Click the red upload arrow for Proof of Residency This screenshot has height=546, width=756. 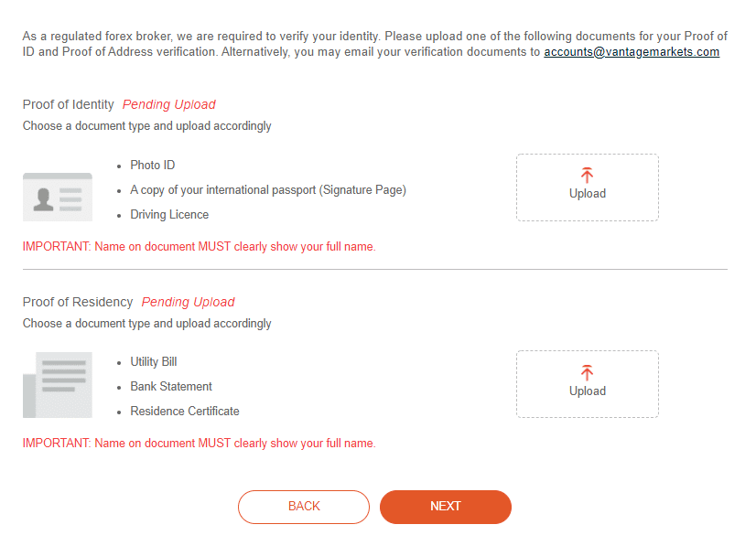click(x=587, y=372)
